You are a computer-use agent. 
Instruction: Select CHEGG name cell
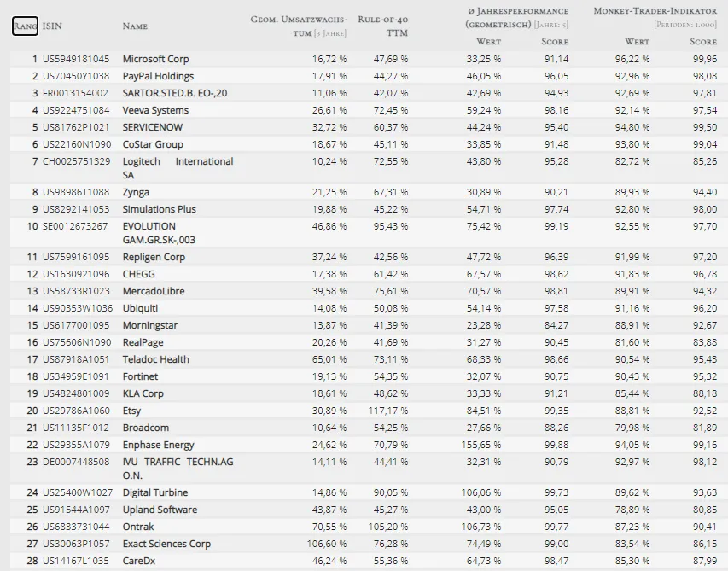pos(139,274)
